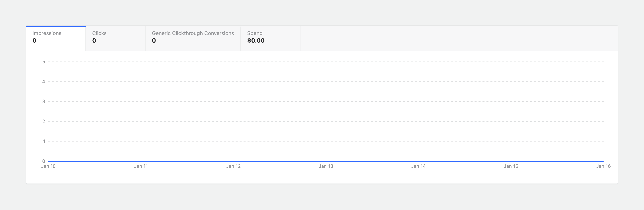Image resolution: width=644 pixels, height=210 pixels.
Task: Click the y-axis label 3
Action: 44,102
